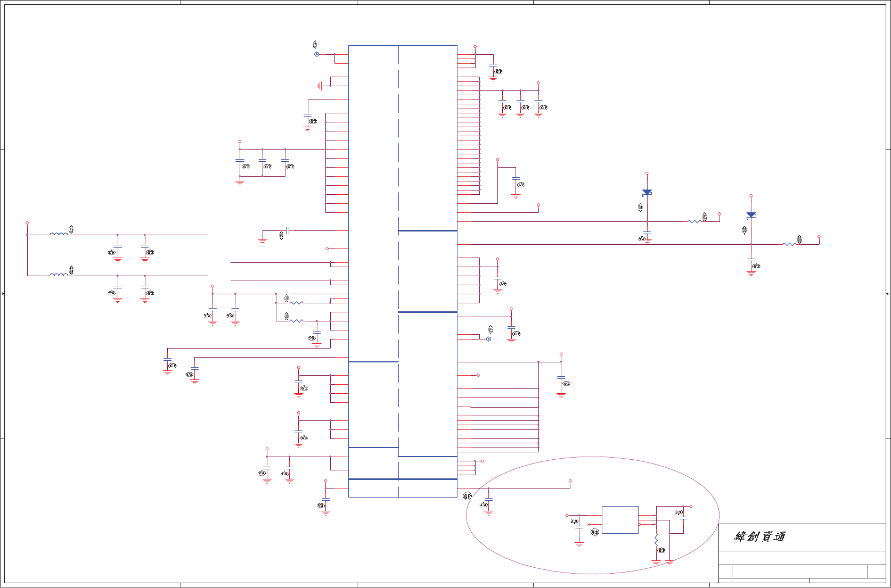Screen dimensions: 891x588
Task: Select the left Schottky diode symbol
Action: click(647, 192)
